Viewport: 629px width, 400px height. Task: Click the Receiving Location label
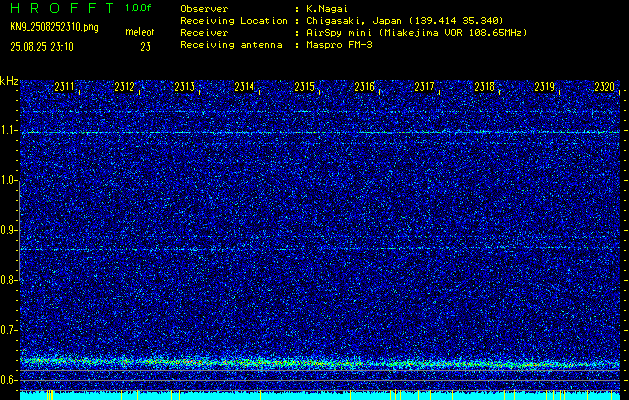click(x=234, y=21)
